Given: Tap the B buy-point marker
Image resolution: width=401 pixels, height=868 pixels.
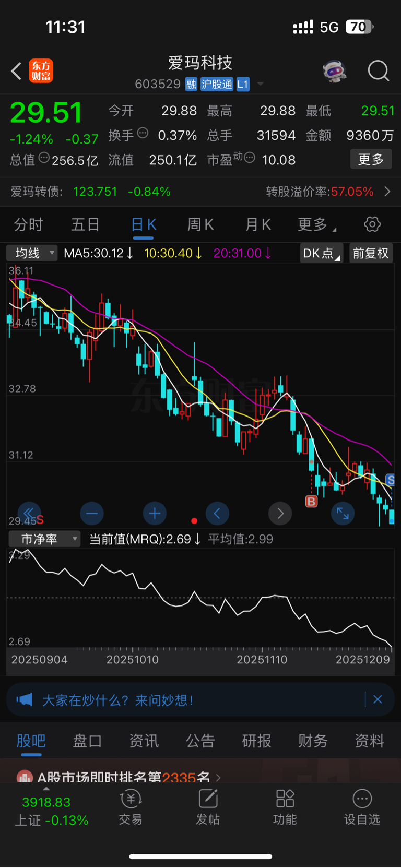Looking at the screenshot, I should pyautogui.click(x=311, y=502).
